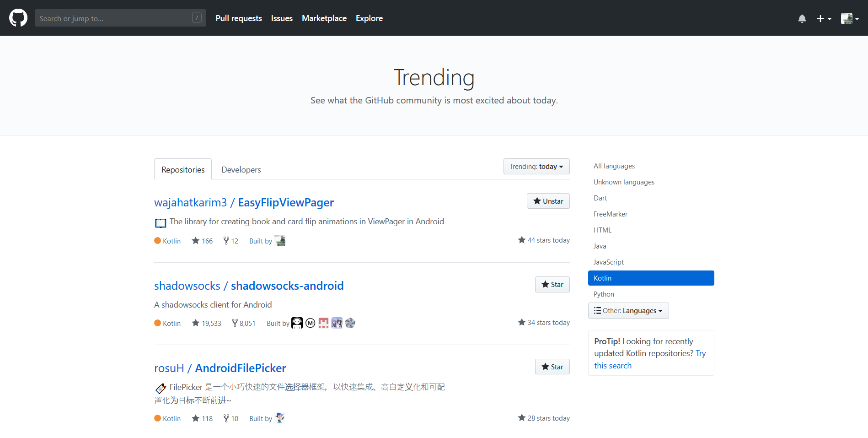Star the shadowsocks-android repository

click(x=552, y=284)
